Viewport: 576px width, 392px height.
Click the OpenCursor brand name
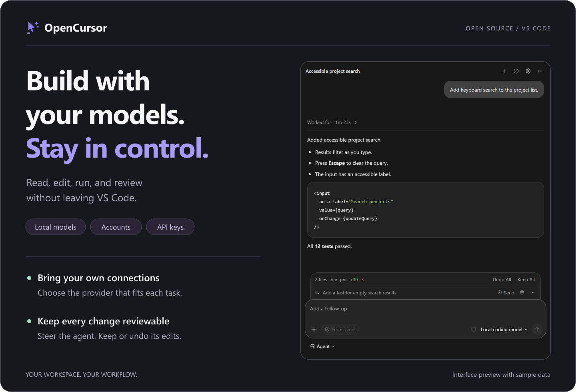[76, 28]
